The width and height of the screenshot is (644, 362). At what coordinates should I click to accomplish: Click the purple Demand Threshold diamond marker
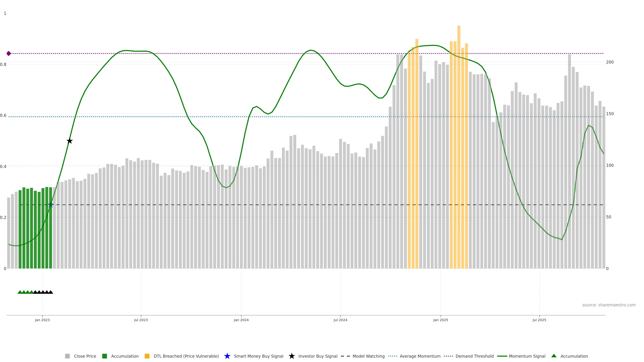[9, 53]
